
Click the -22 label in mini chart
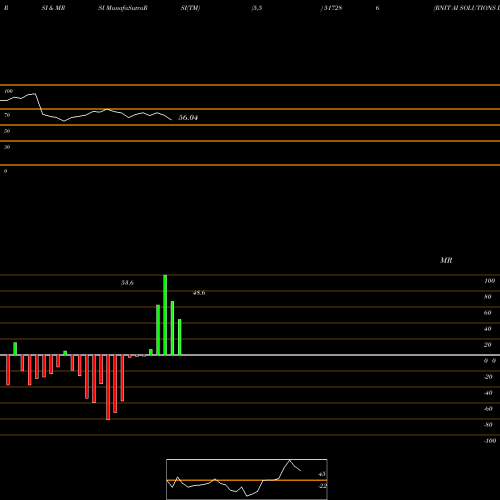[322, 486]
